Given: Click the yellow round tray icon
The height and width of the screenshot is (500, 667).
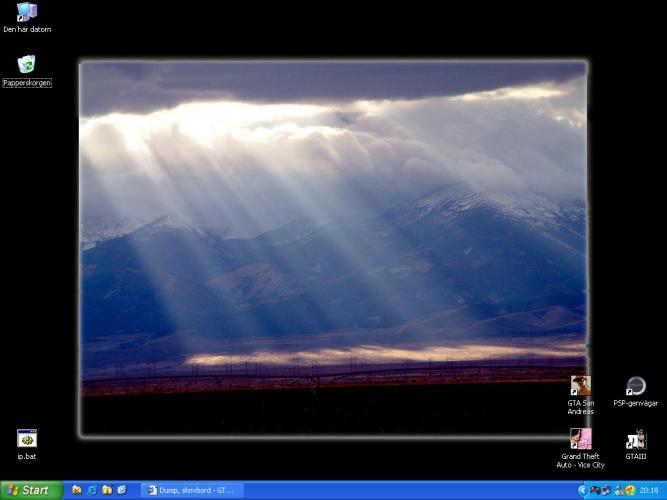Looking at the screenshot, I should click(x=631, y=490).
